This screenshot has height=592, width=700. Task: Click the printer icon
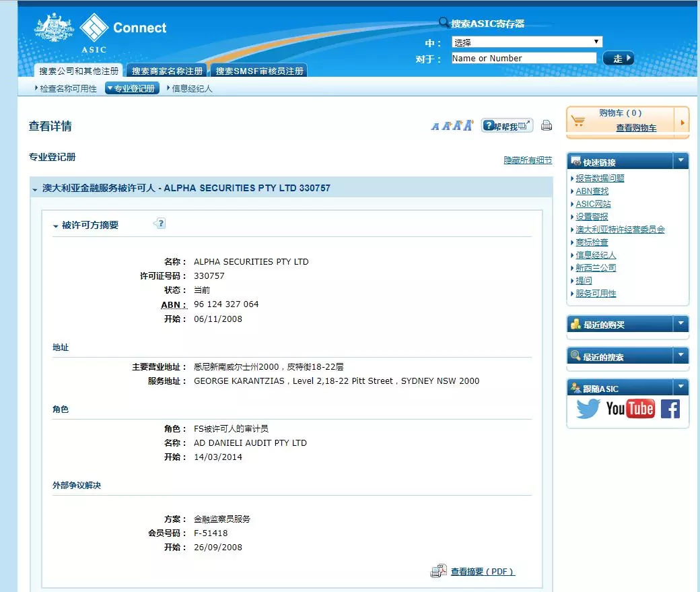547,125
